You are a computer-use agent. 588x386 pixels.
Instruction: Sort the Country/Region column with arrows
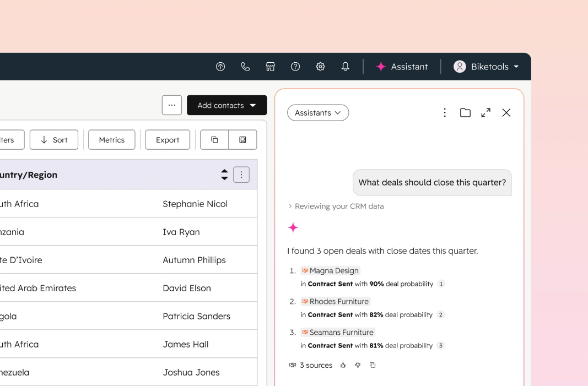pos(224,175)
